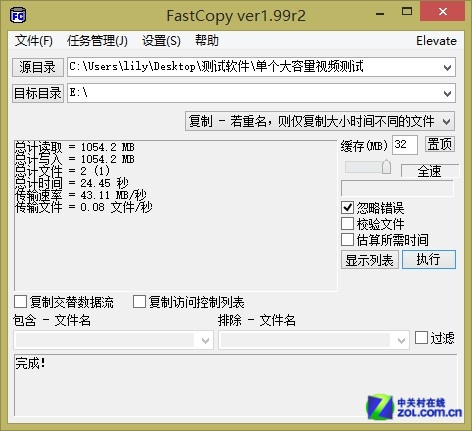Click the FastCopy FC title bar icon
Image resolution: width=472 pixels, height=431 pixels.
18,16
